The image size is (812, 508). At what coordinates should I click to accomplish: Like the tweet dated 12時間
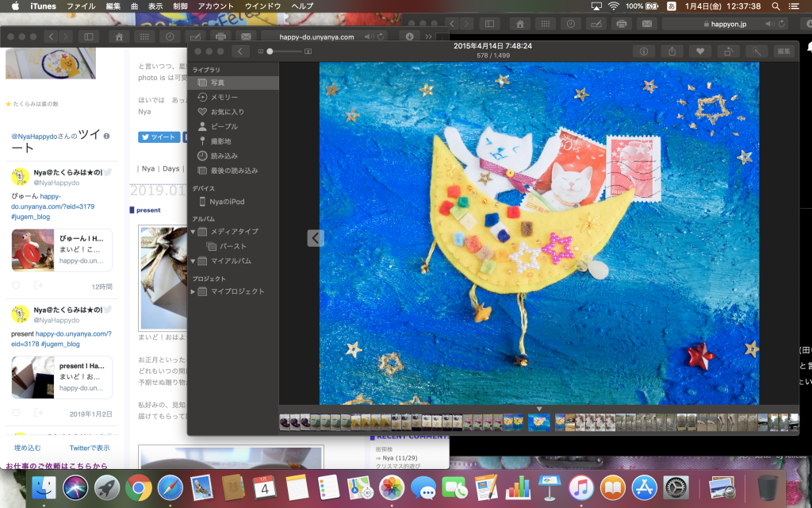16,286
